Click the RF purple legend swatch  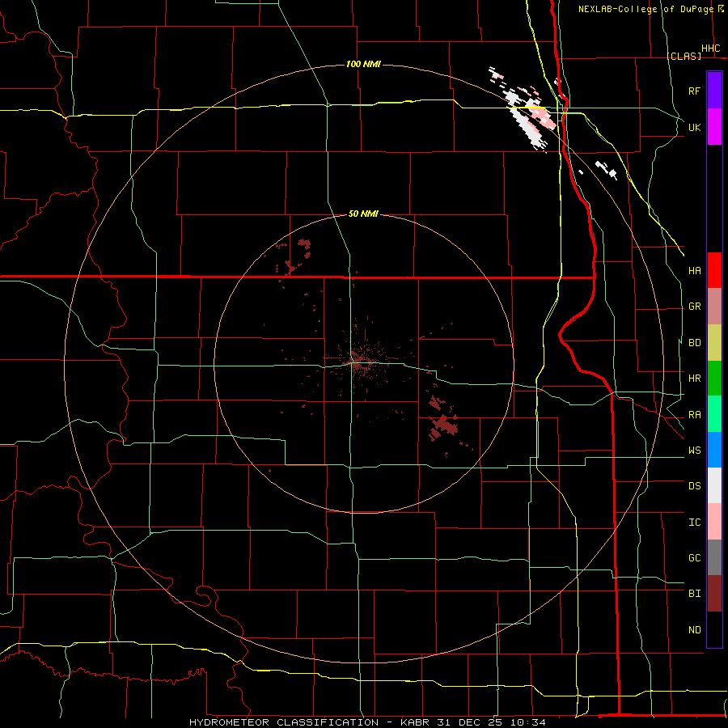(x=714, y=91)
